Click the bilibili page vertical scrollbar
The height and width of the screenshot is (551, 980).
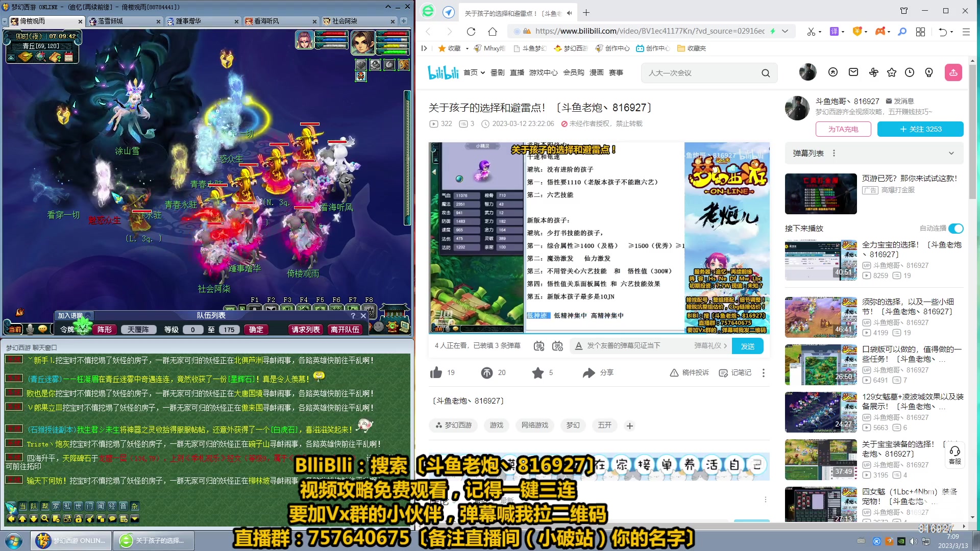click(x=972, y=133)
